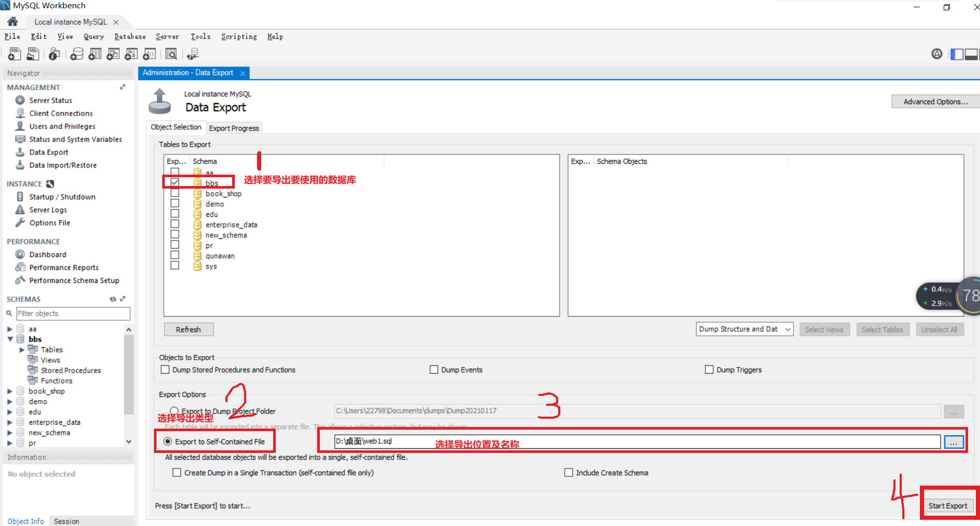Open Options File
The width and height of the screenshot is (980, 526).
49,223
